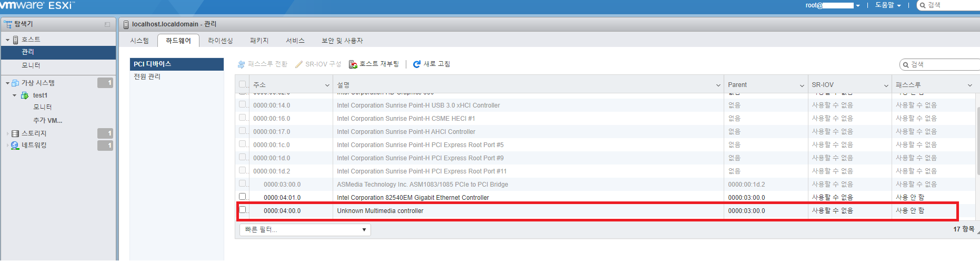The image size is (980, 261).
Task: Click the 새로 고침 button label
Action: click(437, 64)
